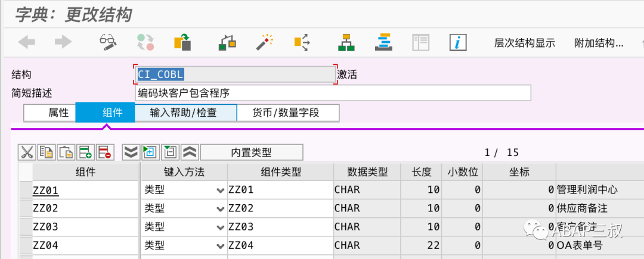The image size is (644, 259).
Task: Select the ZZ04 row selector
Action: 26,245
